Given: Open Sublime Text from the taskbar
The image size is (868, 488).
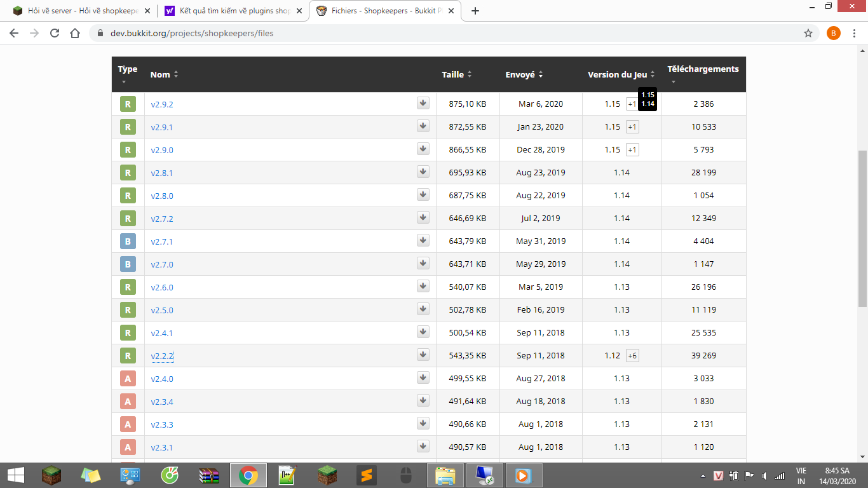Looking at the screenshot, I should 365,475.
